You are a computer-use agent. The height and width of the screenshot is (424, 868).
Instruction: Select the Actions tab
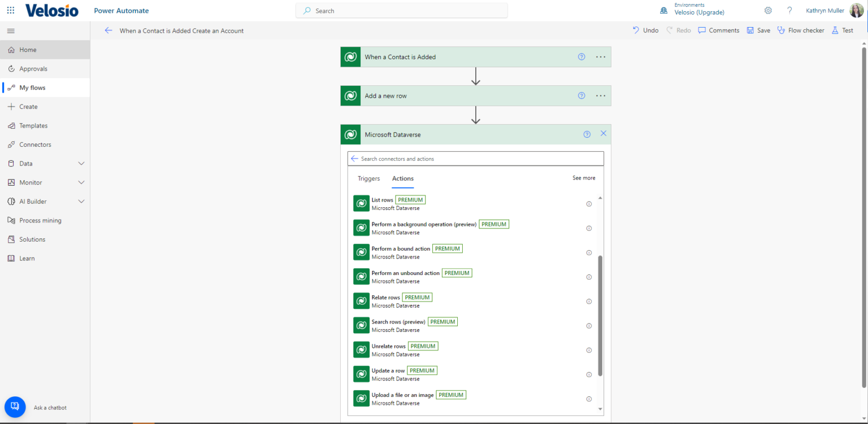click(402, 178)
